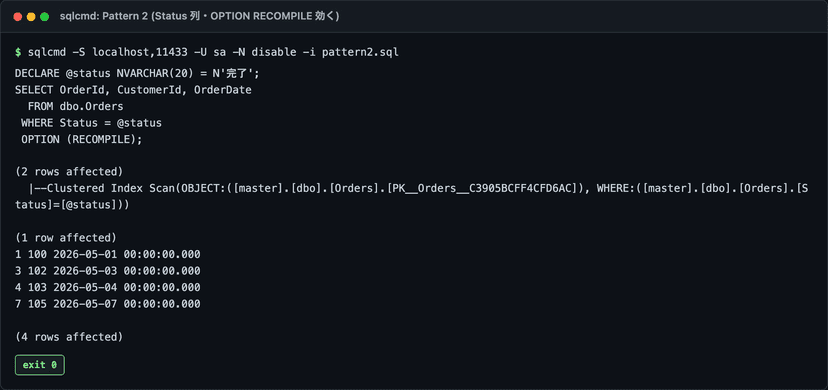Click the sqlcmd command line text
The width and height of the screenshot is (828, 390).
point(213,52)
